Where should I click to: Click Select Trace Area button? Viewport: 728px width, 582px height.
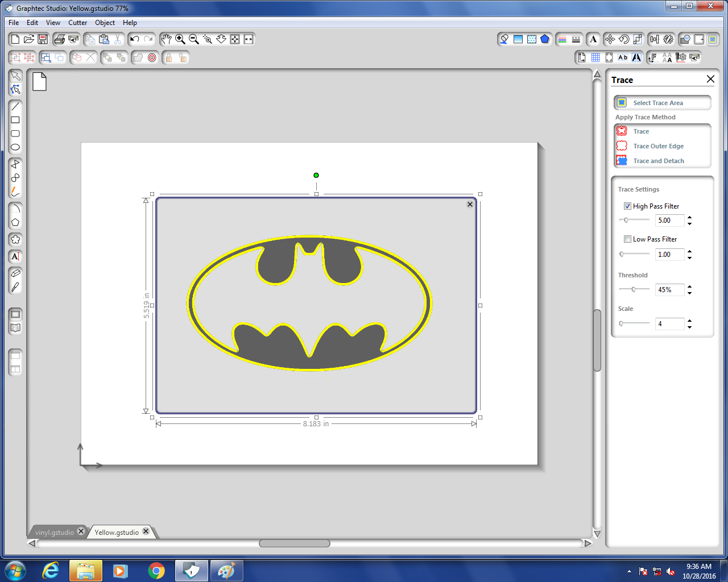(x=663, y=103)
